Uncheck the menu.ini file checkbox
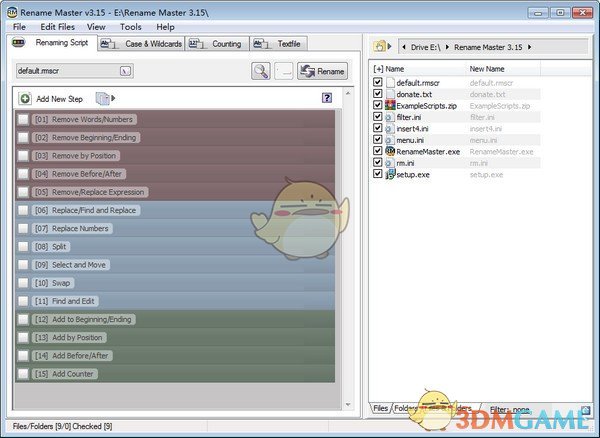The image size is (600, 438). tap(378, 140)
